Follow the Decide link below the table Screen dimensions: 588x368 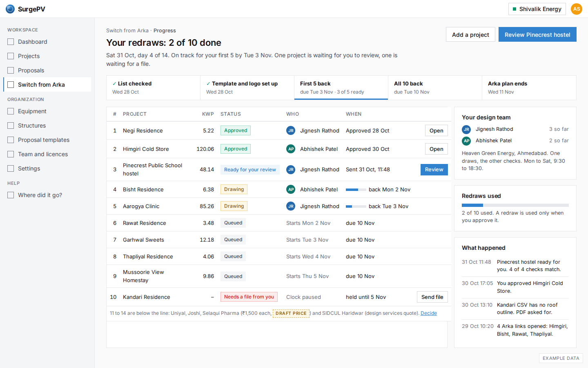coord(429,313)
